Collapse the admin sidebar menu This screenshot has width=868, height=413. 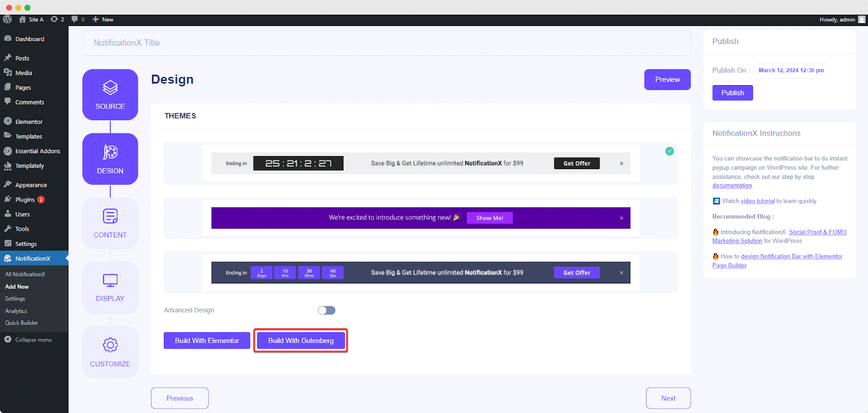28,340
